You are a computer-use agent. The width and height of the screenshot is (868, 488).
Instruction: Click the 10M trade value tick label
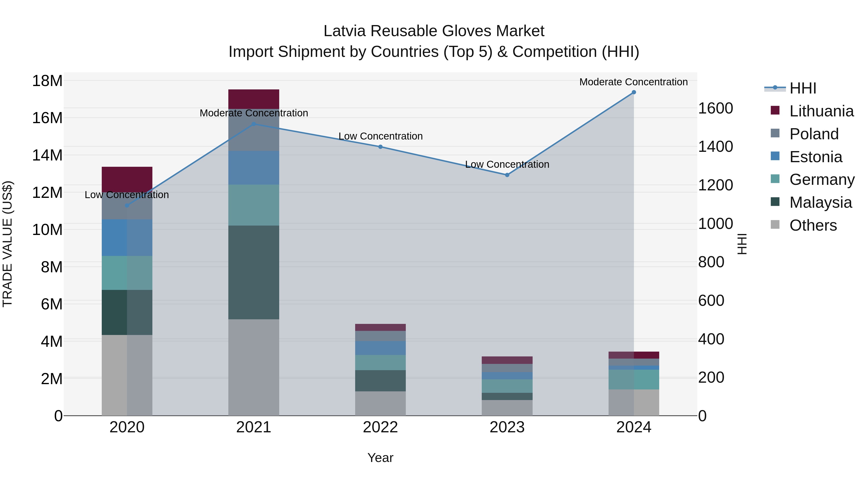[x=47, y=230]
